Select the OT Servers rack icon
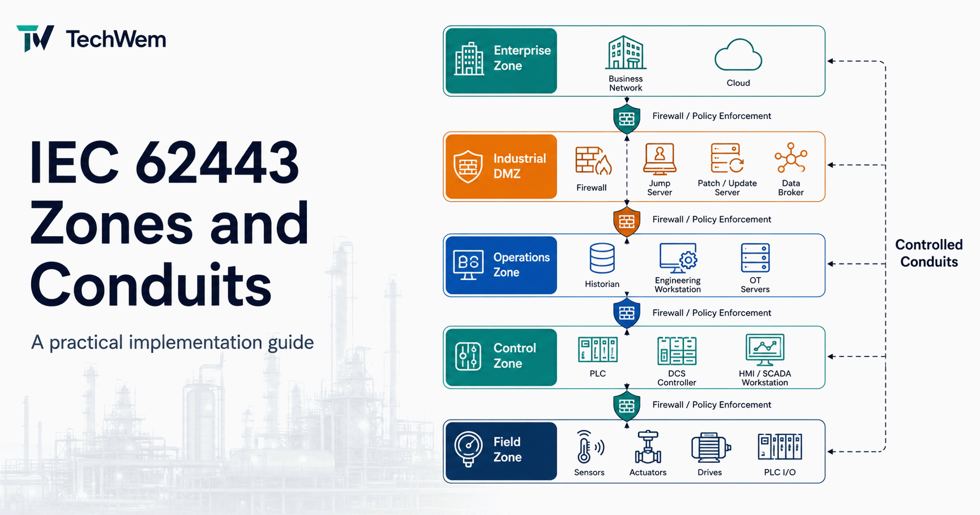The height and width of the screenshot is (515, 980). [755, 258]
